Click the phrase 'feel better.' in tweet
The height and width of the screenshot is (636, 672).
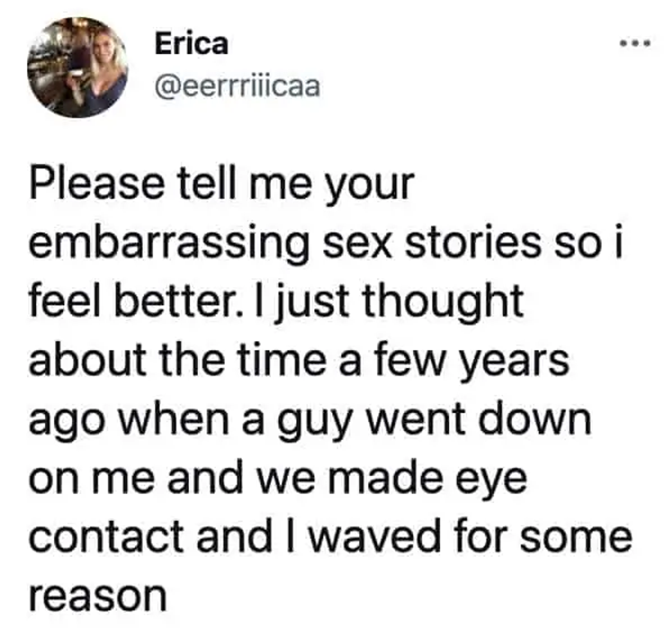(127, 302)
